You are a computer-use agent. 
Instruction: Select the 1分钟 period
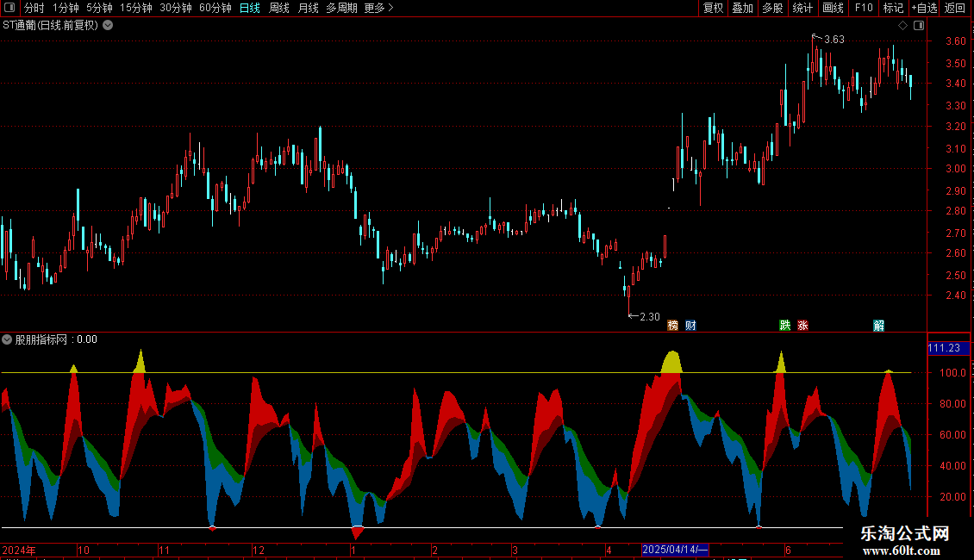[66, 8]
